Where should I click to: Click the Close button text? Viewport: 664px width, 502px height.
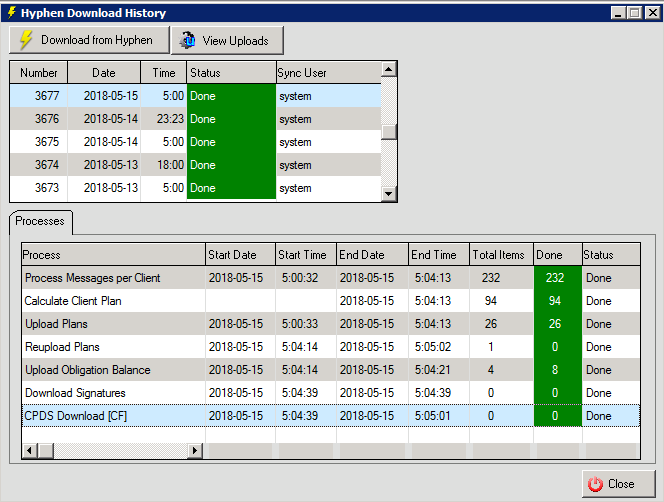click(x=621, y=484)
